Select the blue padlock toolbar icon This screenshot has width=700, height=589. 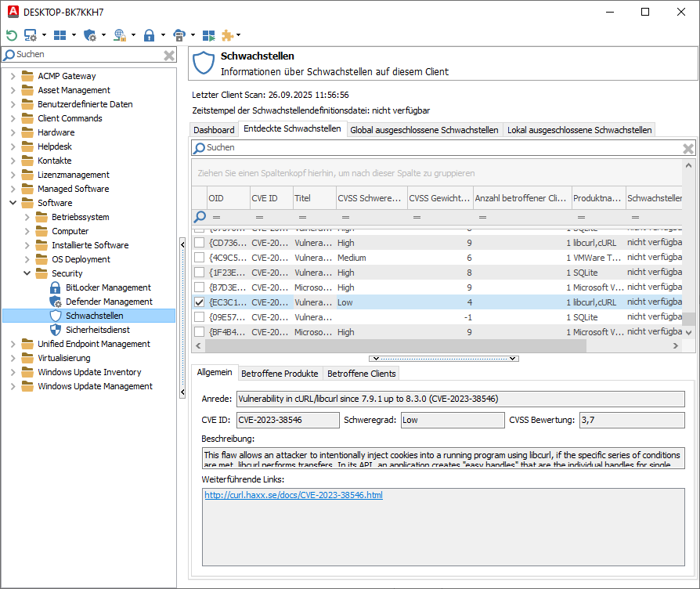click(x=149, y=34)
